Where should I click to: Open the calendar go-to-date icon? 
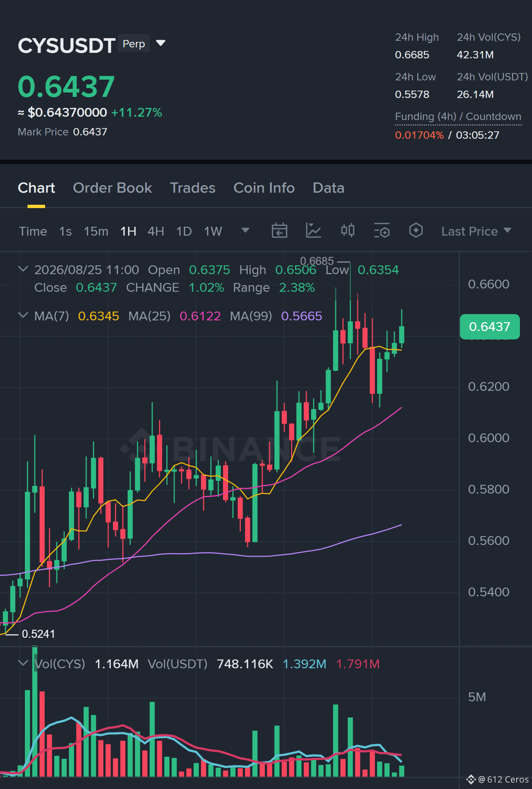pos(279,231)
